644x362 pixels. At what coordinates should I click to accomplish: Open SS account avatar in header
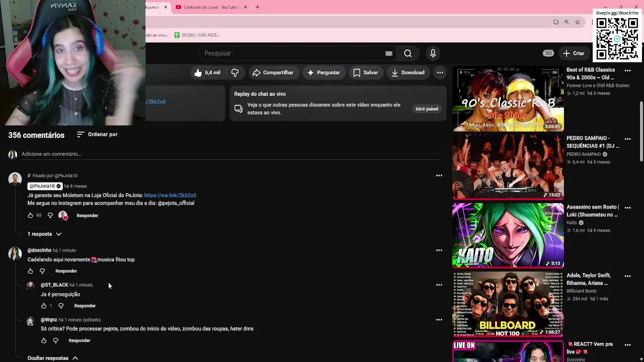[x=548, y=53]
